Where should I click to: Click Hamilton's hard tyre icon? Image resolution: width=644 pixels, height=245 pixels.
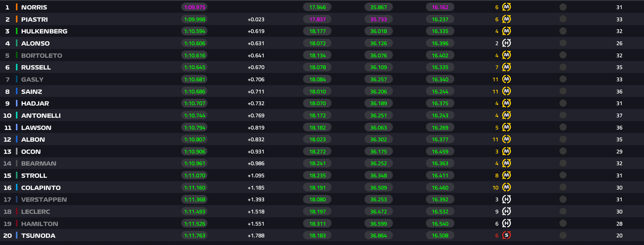[x=506, y=224]
